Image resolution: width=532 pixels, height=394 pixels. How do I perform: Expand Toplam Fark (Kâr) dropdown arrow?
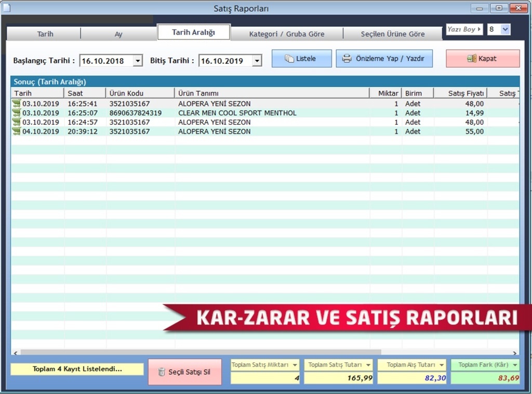(515, 365)
